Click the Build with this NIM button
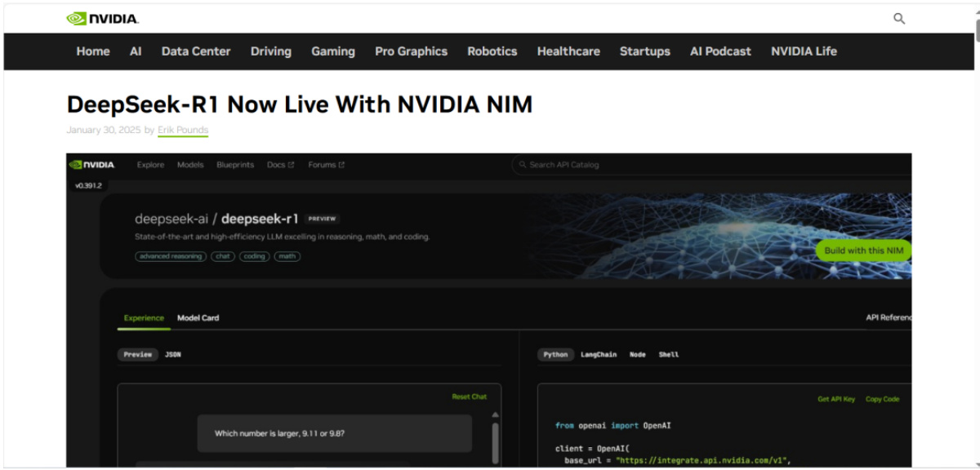Image resolution: width=980 pixels, height=470 pixels. point(864,251)
